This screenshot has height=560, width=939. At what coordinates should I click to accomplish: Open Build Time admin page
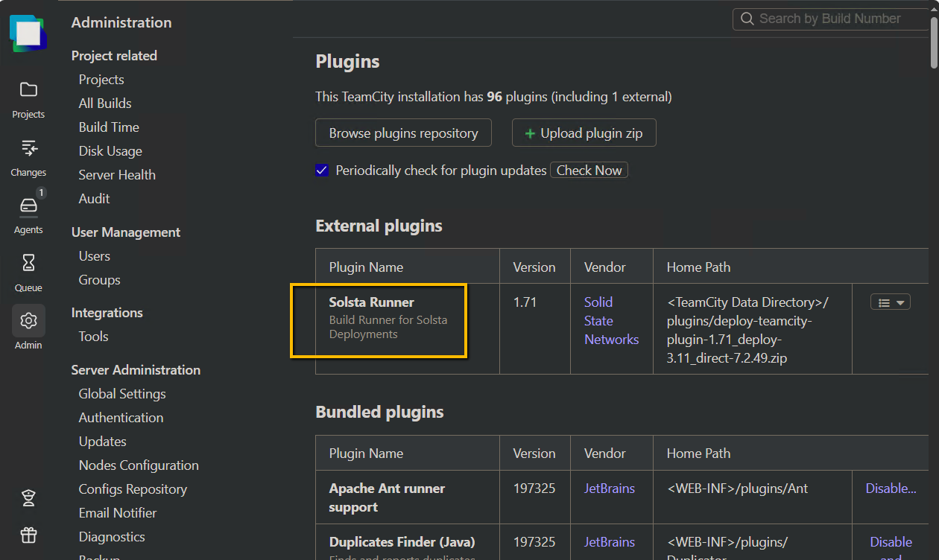coord(109,127)
